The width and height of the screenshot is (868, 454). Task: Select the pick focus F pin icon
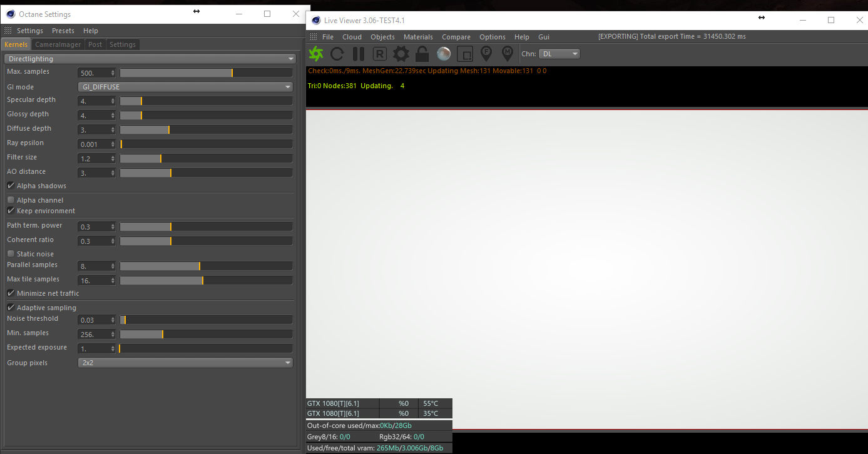pos(486,54)
